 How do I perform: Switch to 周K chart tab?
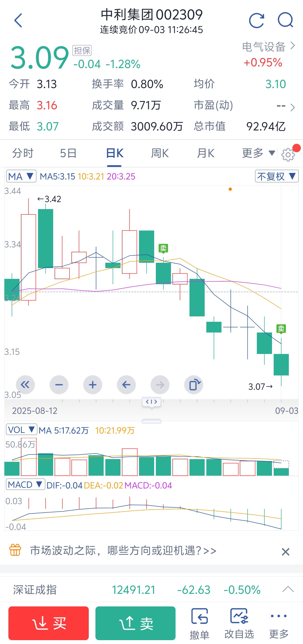coord(160,153)
